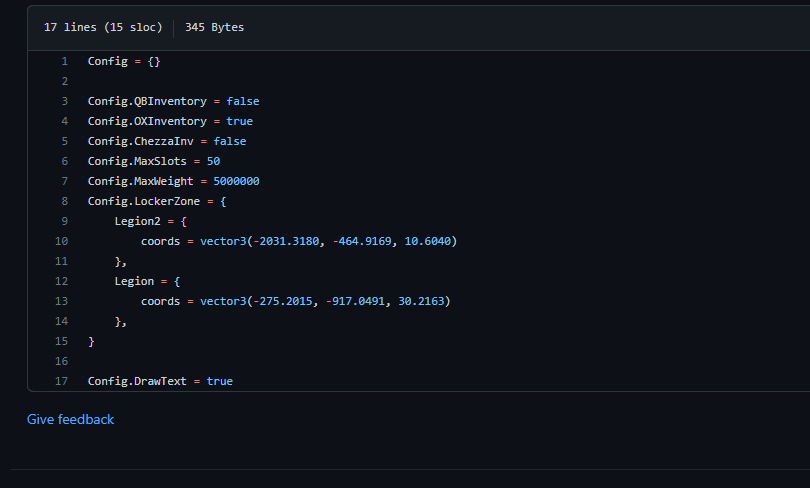
Task: Click line number 8 for Config.LockerZone
Action: click(64, 201)
